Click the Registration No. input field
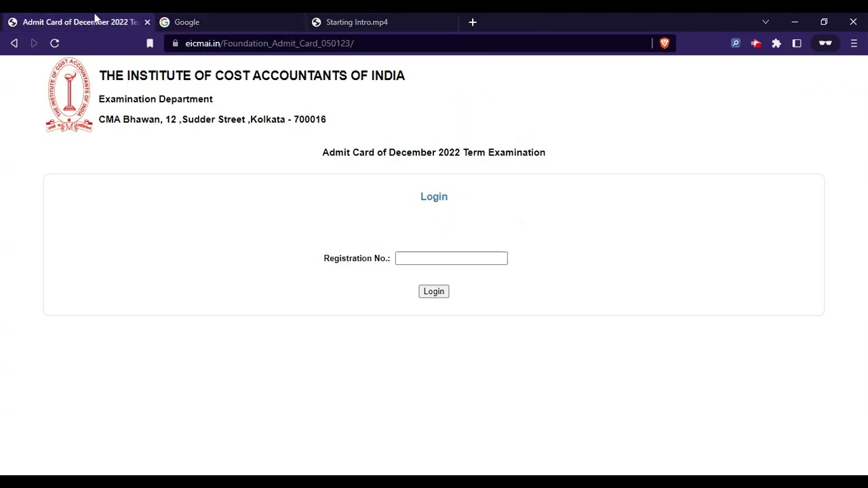Viewport: 868px width, 488px height. pyautogui.click(x=451, y=258)
